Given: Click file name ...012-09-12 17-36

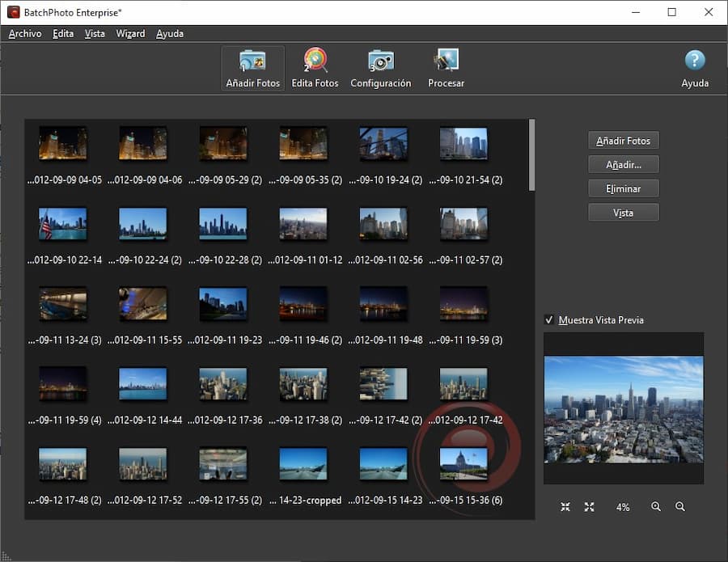Looking at the screenshot, I should [x=225, y=420].
